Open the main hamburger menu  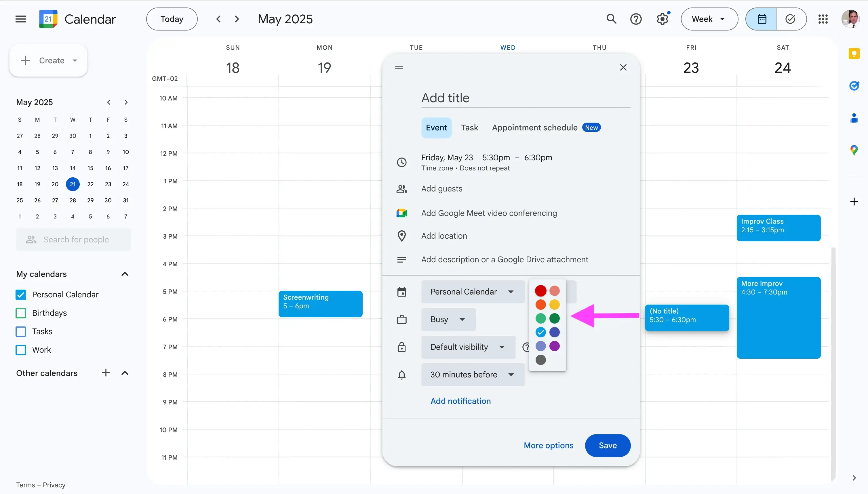[x=20, y=19]
